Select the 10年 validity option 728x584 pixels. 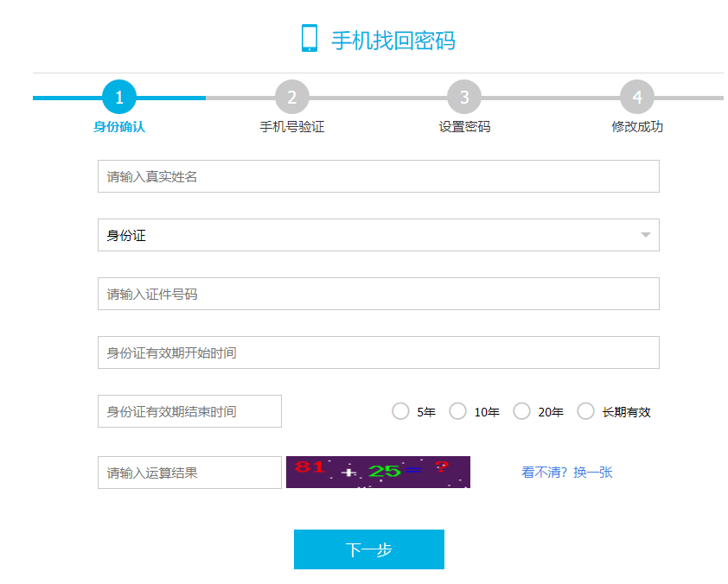[457, 411]
